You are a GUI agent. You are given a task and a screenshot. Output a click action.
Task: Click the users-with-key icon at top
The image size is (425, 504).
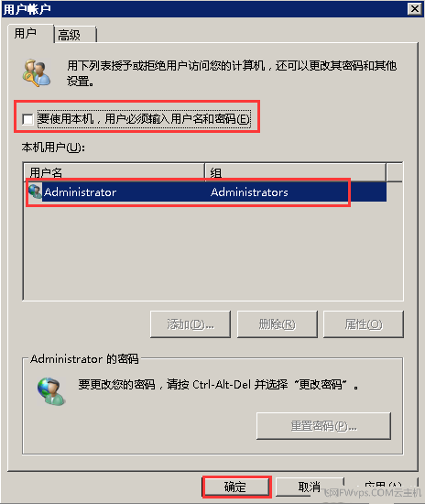pos(36,73)
